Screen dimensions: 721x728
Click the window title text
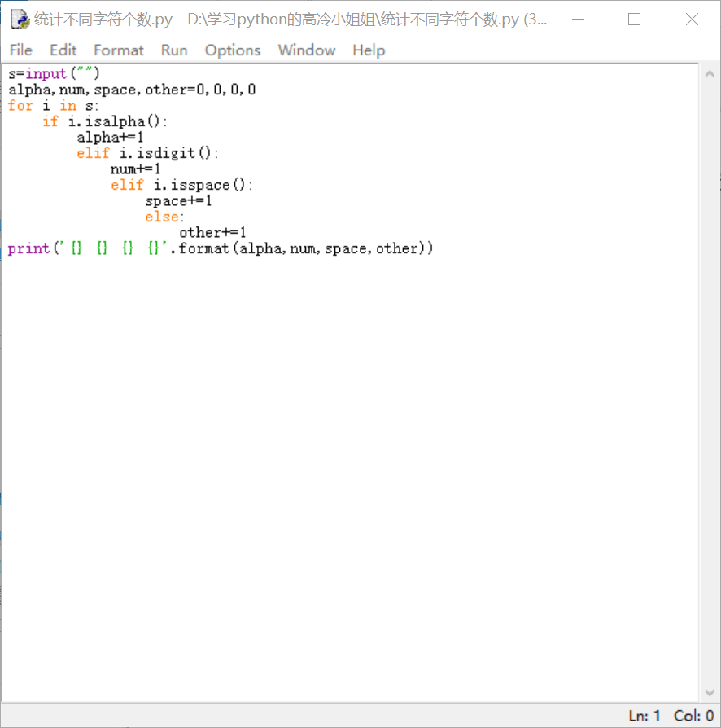291,20
